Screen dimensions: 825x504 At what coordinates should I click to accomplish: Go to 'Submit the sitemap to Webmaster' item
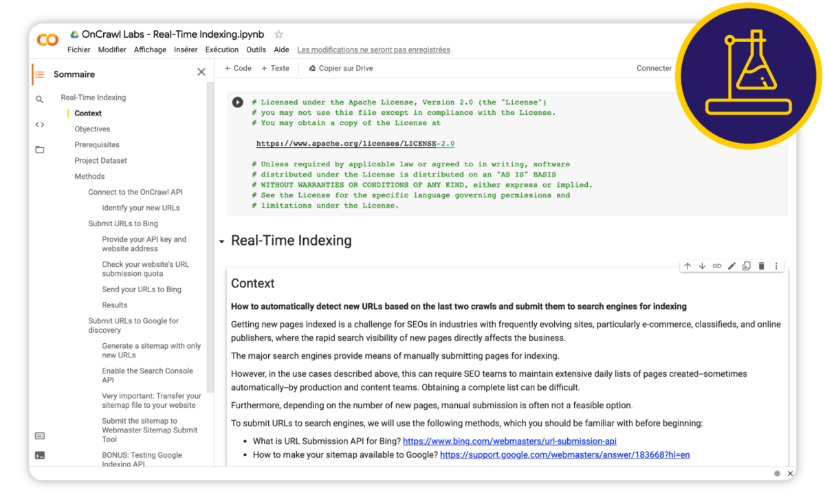[x=150, y=430]
